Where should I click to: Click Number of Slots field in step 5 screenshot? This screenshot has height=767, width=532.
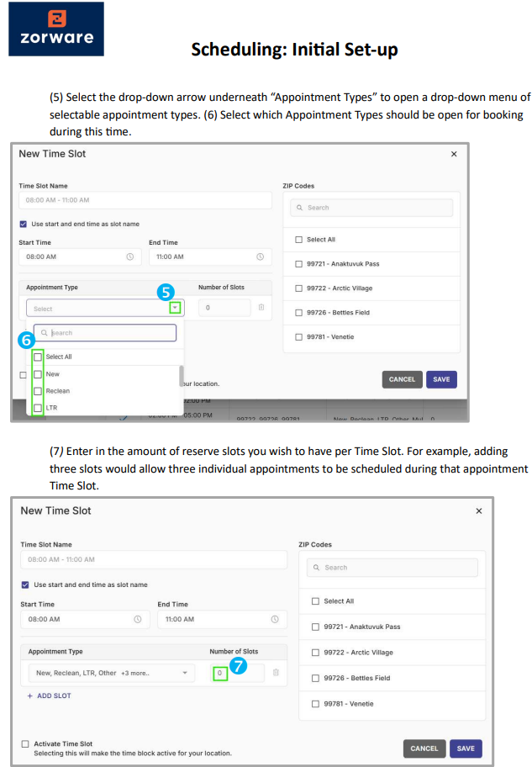[225, 308]
